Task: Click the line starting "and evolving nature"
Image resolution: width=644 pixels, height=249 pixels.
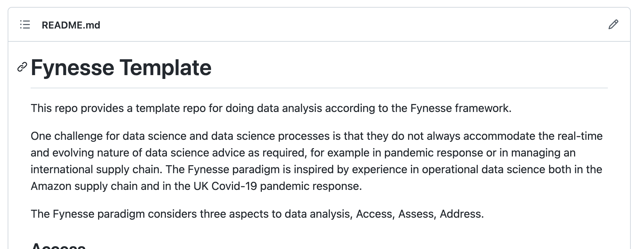Action: click(303, 153)
